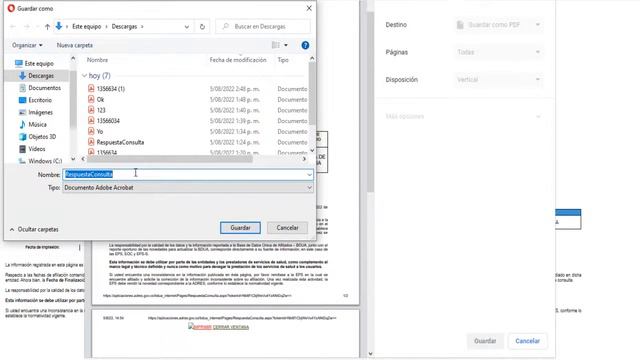
Task: Sort by Fecha de modificación column
Action: [x=238, y=60]
